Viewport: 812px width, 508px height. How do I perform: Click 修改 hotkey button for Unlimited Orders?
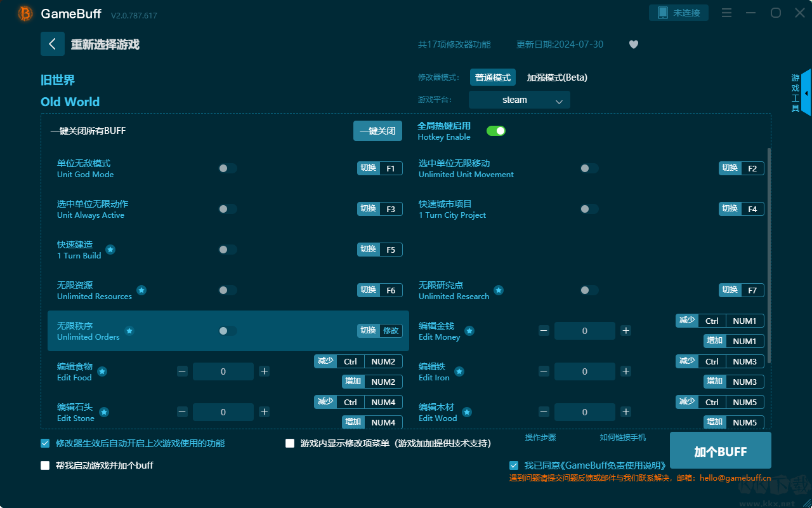391,331
